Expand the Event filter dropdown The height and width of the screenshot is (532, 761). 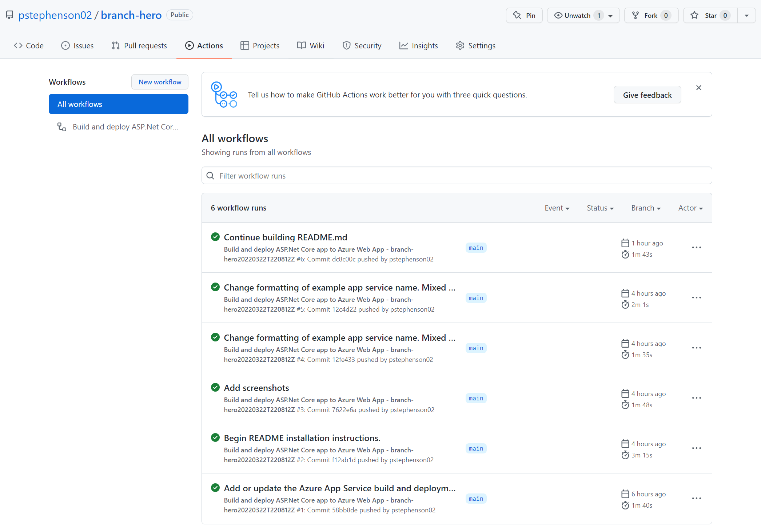(557, 208)
